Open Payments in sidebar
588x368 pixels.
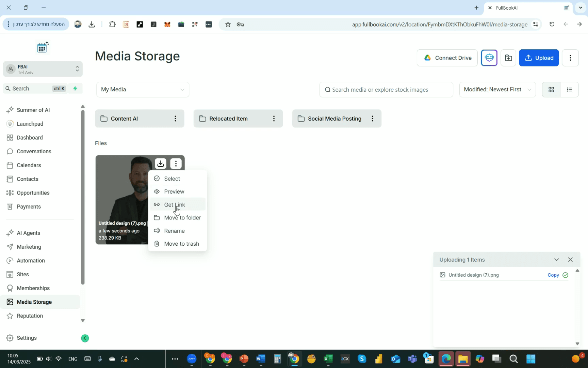coord(29,206)
